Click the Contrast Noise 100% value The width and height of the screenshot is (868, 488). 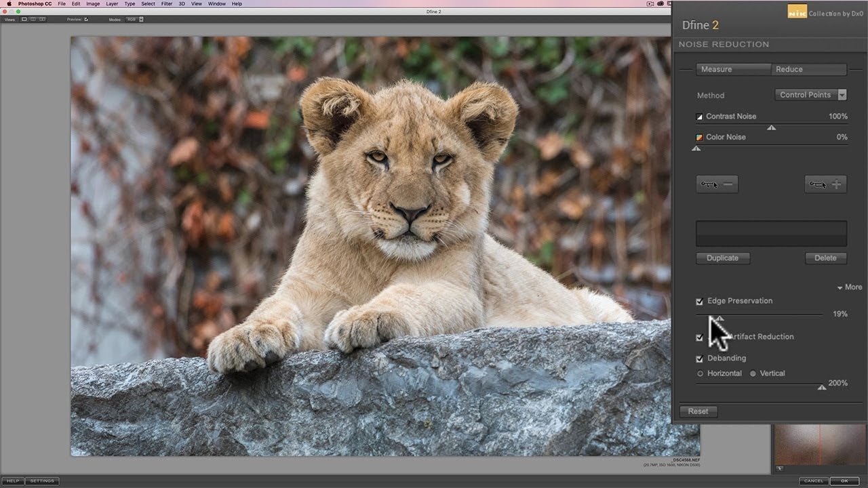[x=838, y=117]
